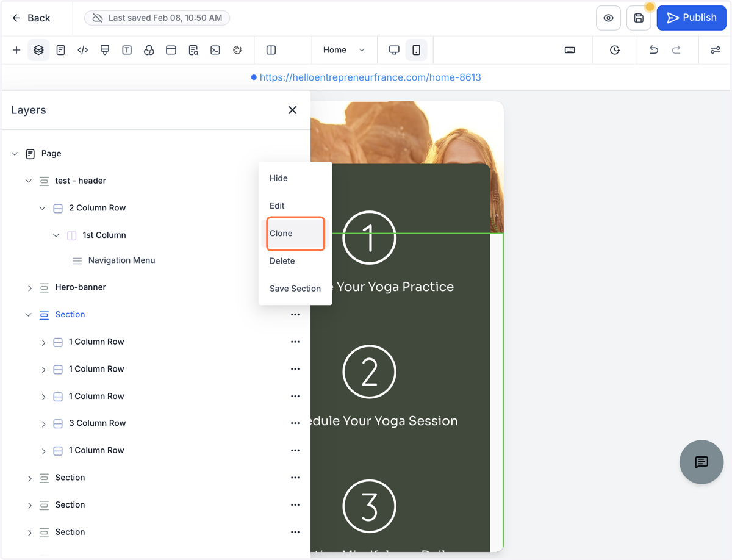Click the Schedule Your Yoga Session text
This screenshot has height=560, width=732.
384,421
